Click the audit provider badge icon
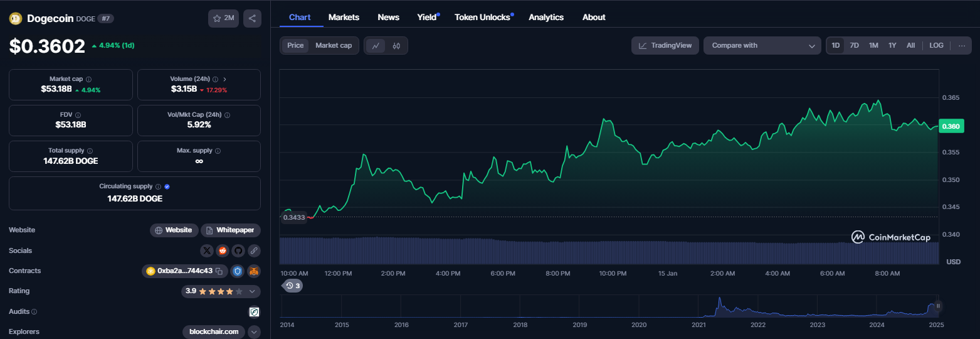The image size is (980, 339). coord(254,311)
